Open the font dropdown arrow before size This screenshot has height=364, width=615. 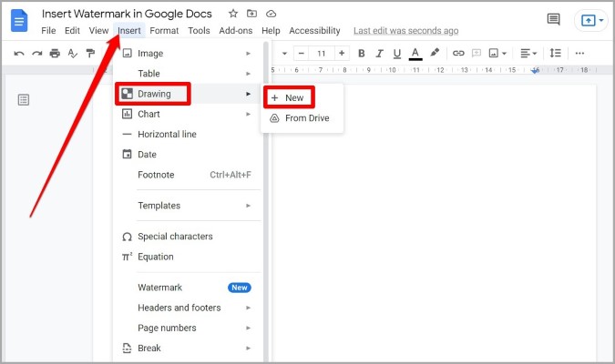285,54
